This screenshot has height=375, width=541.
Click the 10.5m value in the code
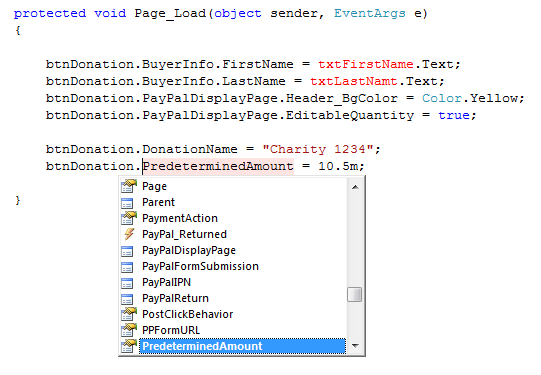pos(338,166)
